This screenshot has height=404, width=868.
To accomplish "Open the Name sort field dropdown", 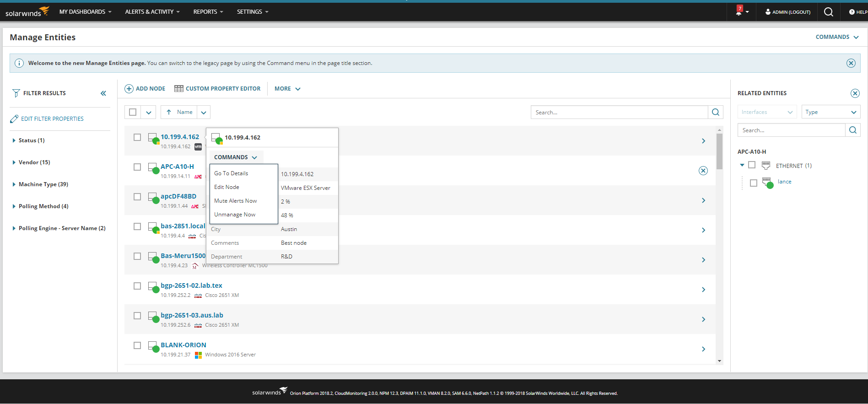I will tap(204, 112).
